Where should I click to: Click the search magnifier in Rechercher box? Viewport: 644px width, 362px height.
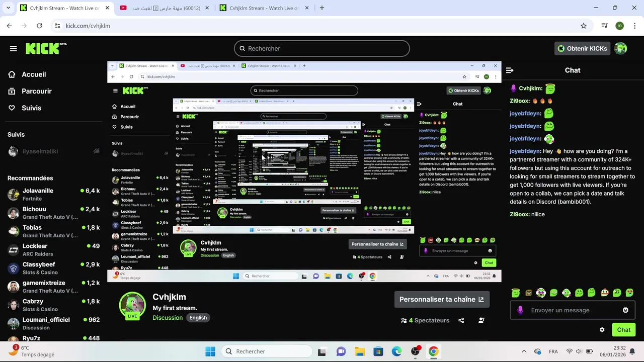point(243,49)
